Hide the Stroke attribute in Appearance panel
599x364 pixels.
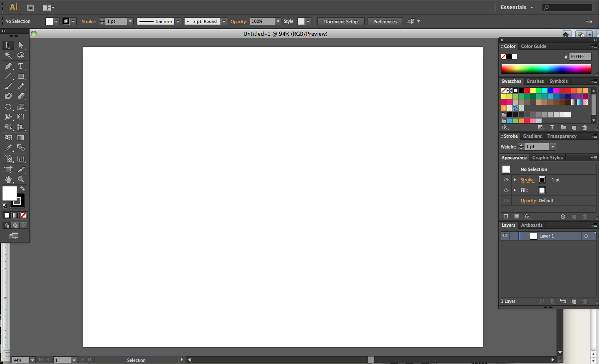pyautogui.click(x=506, y=179)
